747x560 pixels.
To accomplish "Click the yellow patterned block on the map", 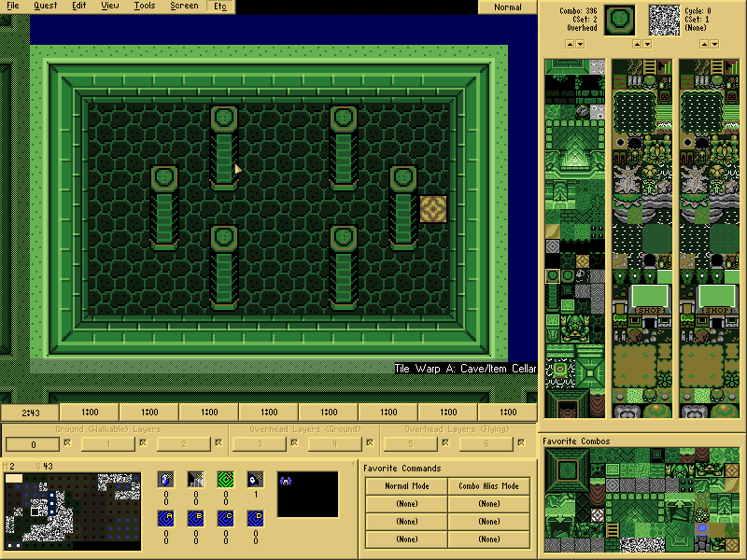I will coord(433,209).
